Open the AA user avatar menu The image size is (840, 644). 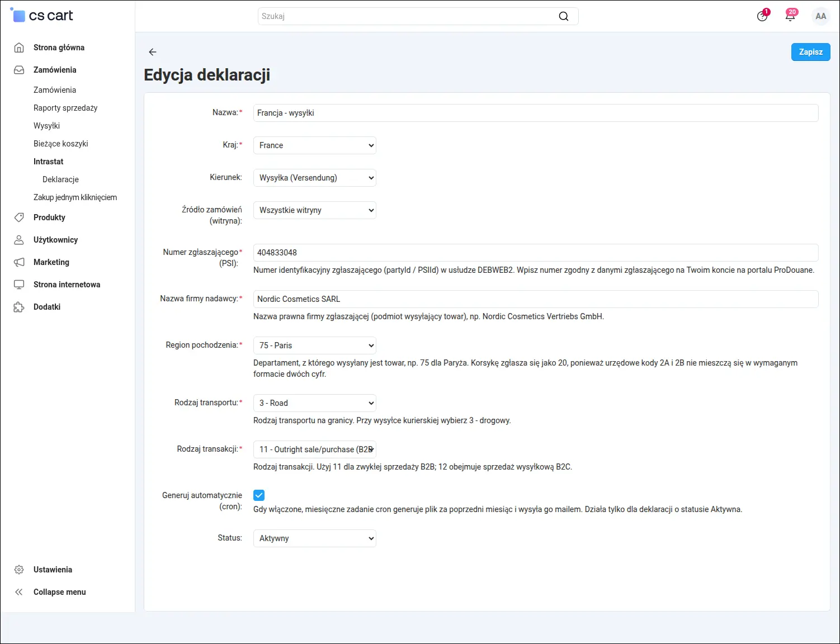(x=820, y=16)
